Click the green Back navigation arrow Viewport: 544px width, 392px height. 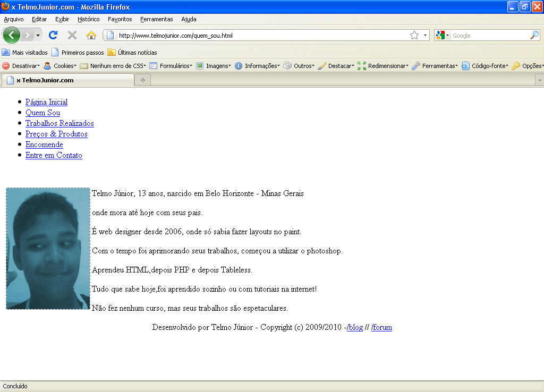point(12,35)
